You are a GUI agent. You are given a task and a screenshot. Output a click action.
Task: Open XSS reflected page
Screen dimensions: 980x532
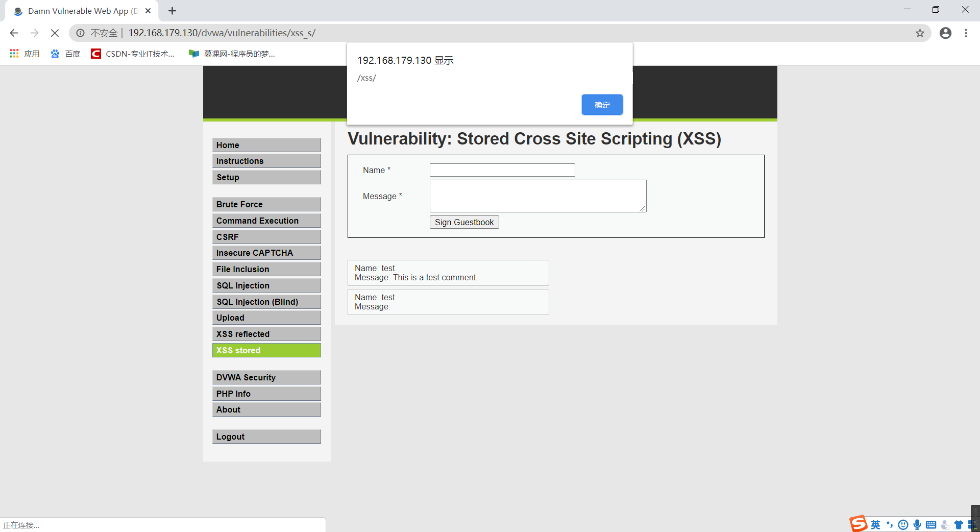point(266,334)
